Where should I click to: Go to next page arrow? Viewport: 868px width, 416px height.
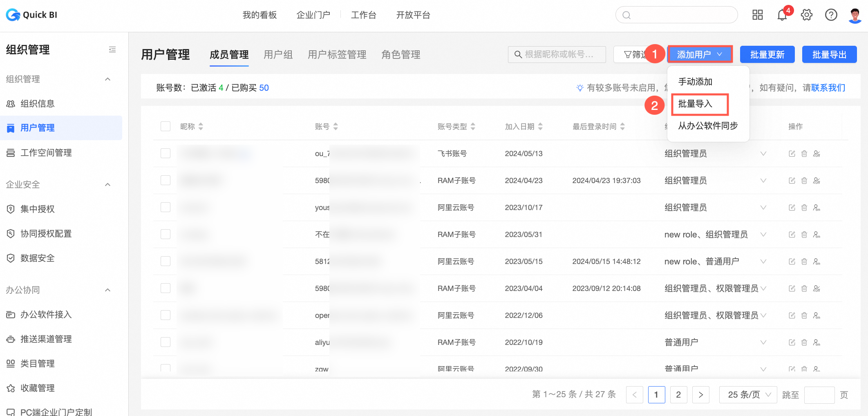(701, 395)
